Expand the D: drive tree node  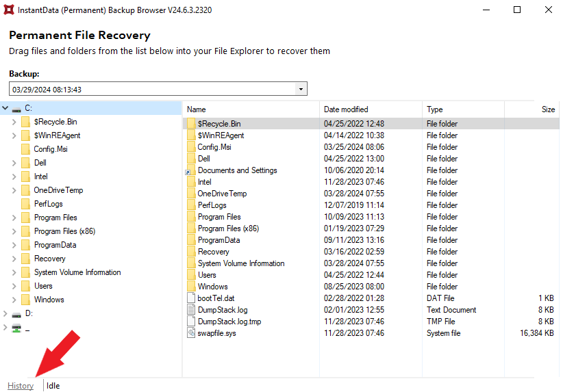(x=5, y=313)
